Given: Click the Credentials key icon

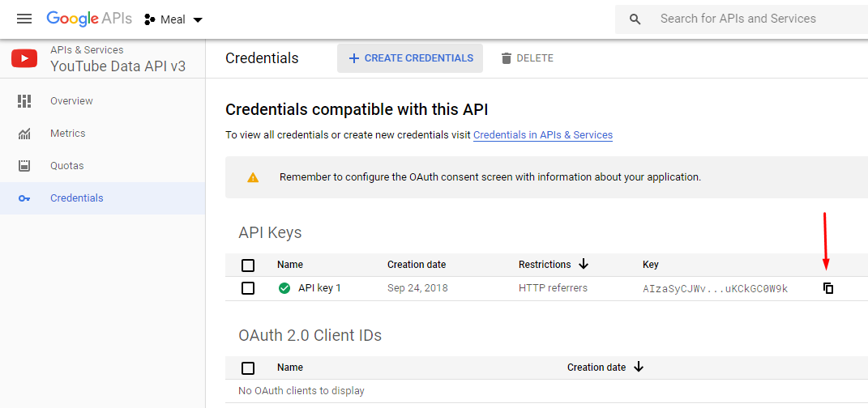Looking at the screenshot, I should 24,198.
